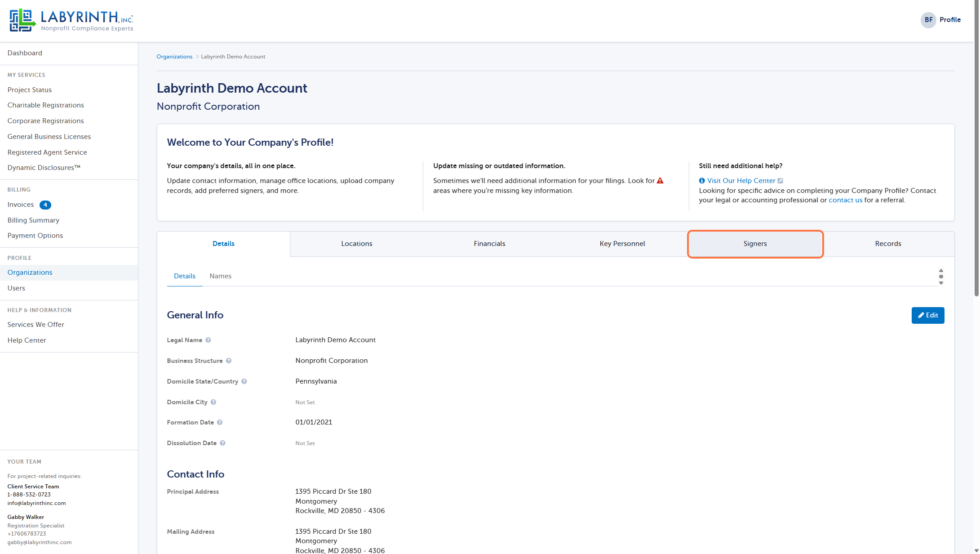Go to Charitable Registrations
Viewport: 980px width, 554px height.
(46, 105)
